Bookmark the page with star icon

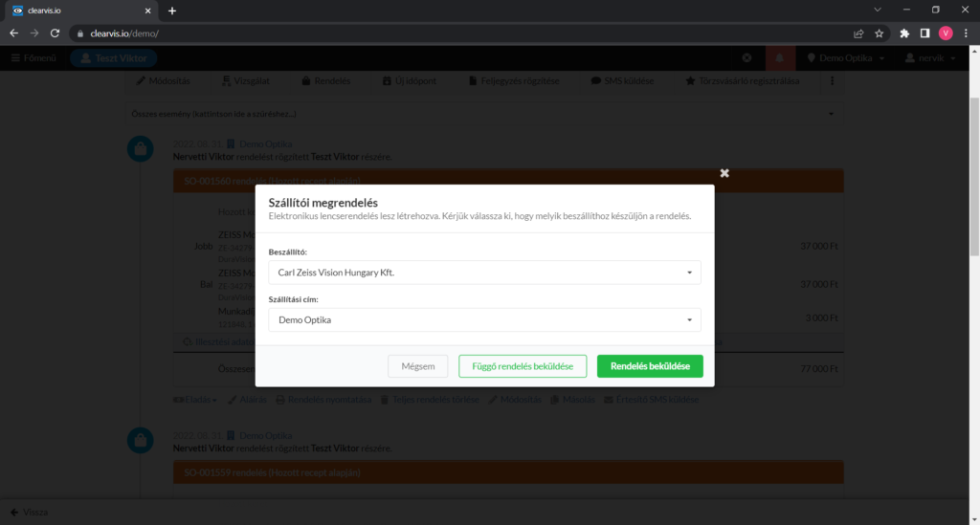pyautogui.click(x=880, y=33)
